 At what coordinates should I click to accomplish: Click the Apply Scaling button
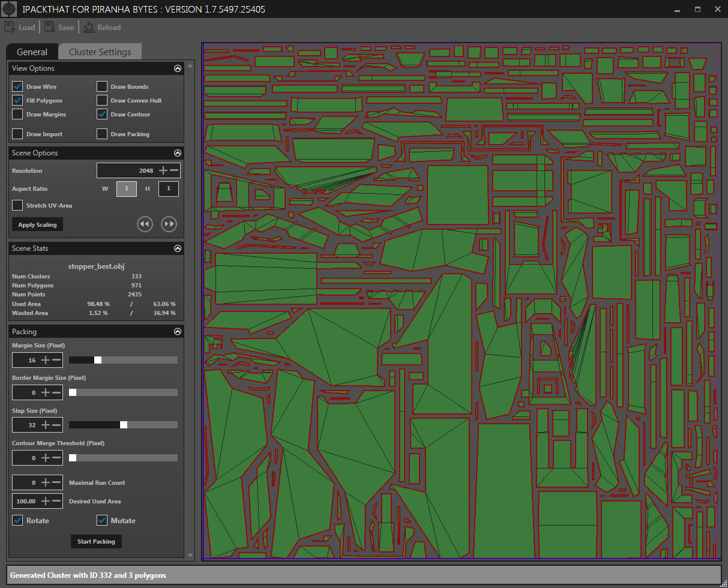click(x=37, y=224)
